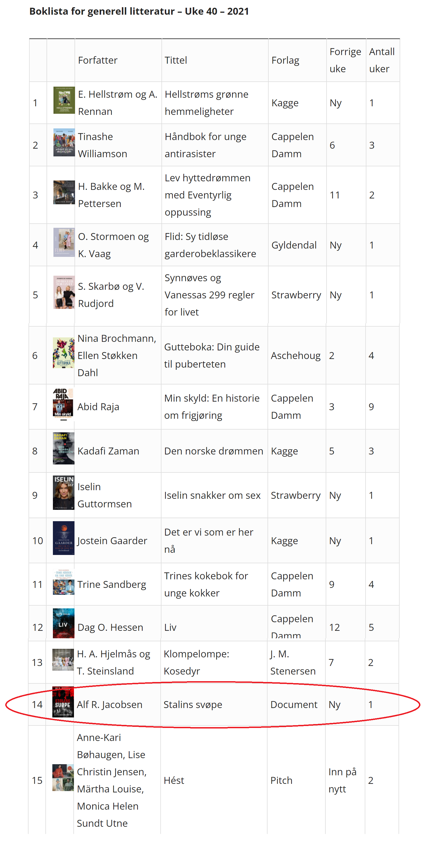The height and width of the screenshot is (868, 424).
Task: Open the Gutteboka cover image
Action: click(64, 353)
